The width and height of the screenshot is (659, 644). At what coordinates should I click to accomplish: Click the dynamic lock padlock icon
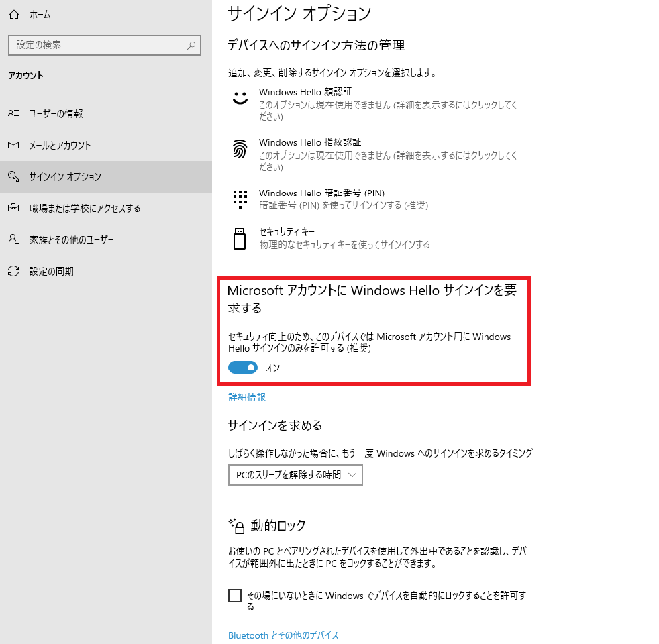pos(237,526)
